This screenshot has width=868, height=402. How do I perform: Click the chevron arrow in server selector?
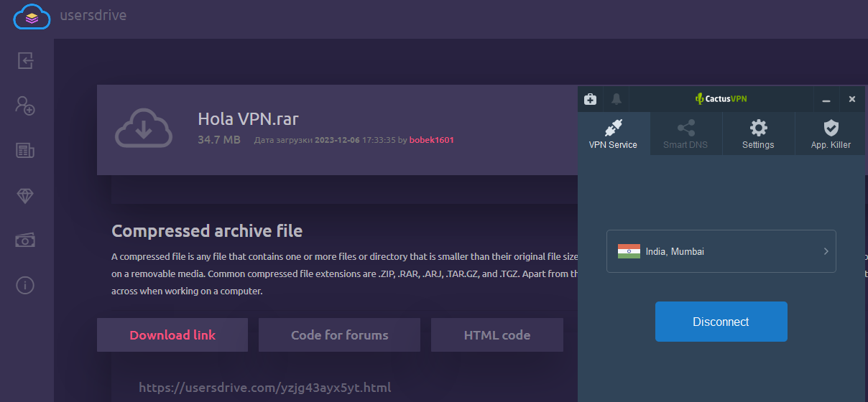click(826, 251)
